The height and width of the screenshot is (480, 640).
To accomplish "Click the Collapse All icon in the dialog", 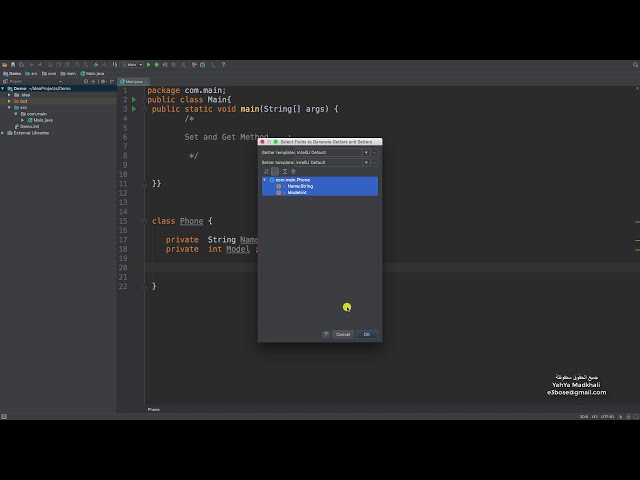I will pyautogui.click(x=293, y=171).
